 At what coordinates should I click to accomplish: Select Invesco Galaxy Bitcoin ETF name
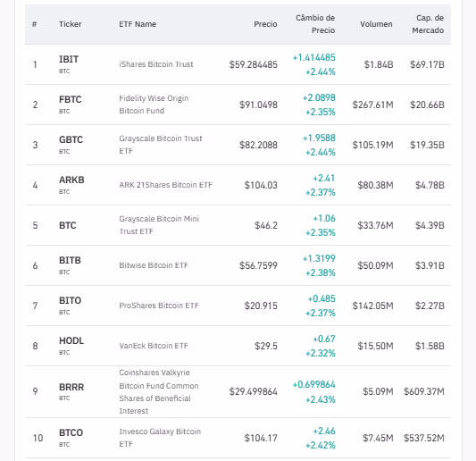(x=160, y=438)
